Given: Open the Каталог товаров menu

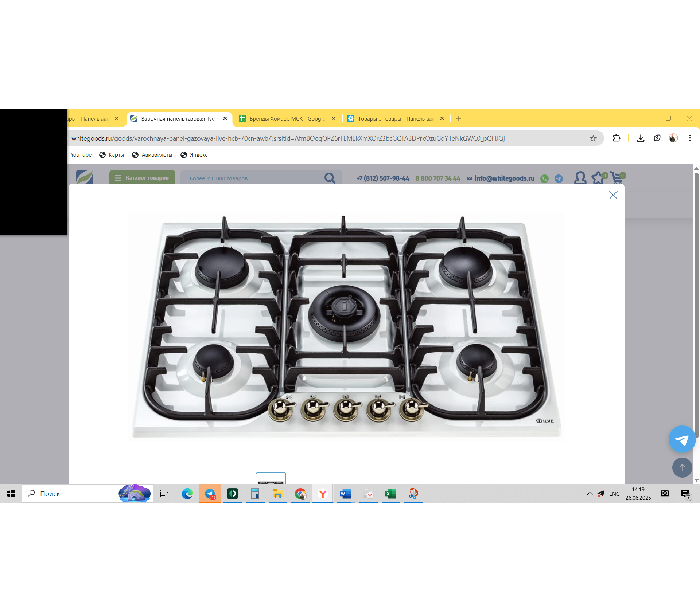Looking at the screenshot, I should click(x=142, y=178).
